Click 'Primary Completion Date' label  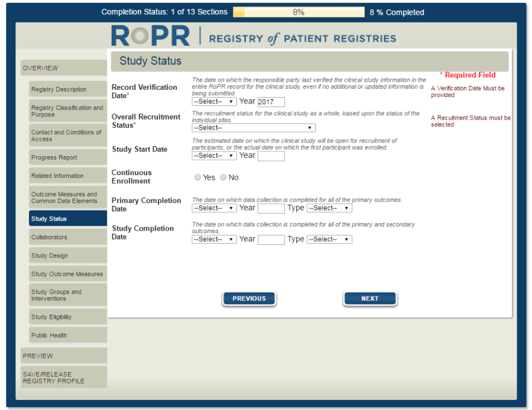(146, 205)
